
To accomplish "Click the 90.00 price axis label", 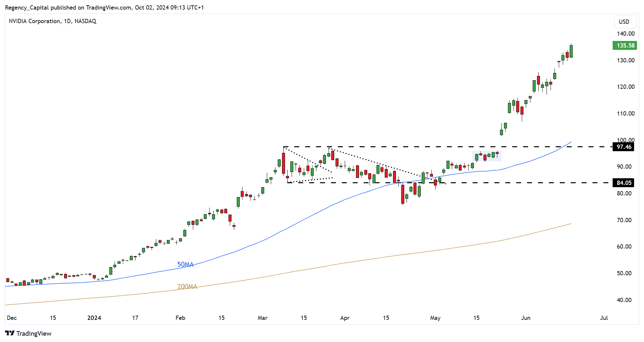I will pyautogui.click(x=624, y=167).
